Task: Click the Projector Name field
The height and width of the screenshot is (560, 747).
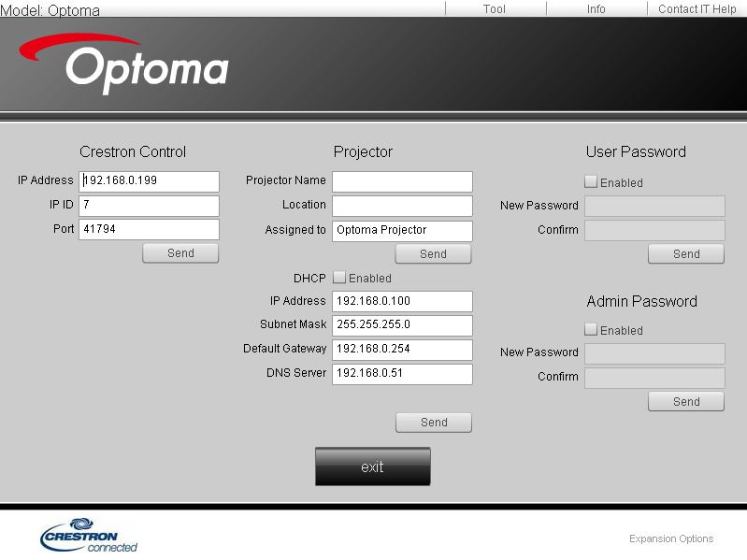Action: click(402, 181)
